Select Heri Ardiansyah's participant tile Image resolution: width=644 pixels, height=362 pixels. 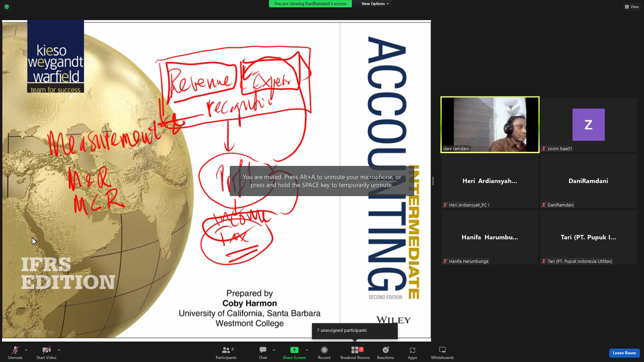[x=490, y=181]
